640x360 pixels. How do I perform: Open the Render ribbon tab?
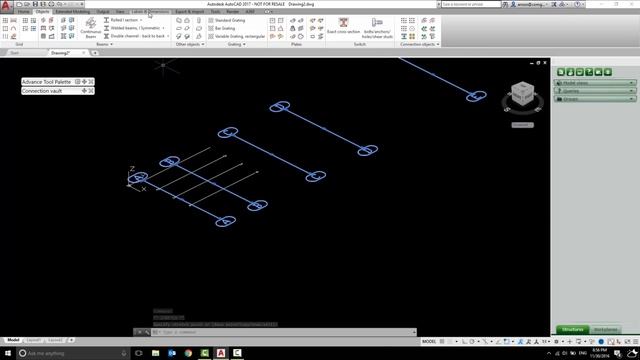(x=232, y=12)
